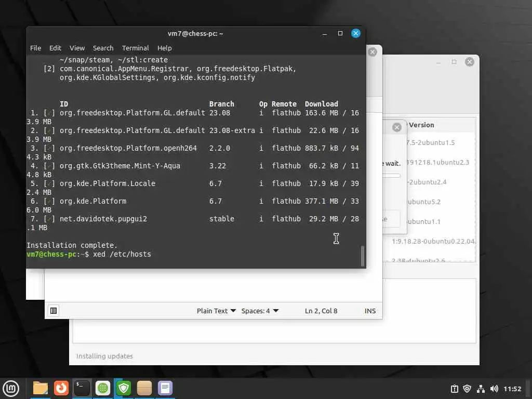Image resolution: width=532 pixels, height=399 pixels.
Task: Toggle the side pane icon in xed status bar
Action: pyautogui.click(x=54, y=311)
